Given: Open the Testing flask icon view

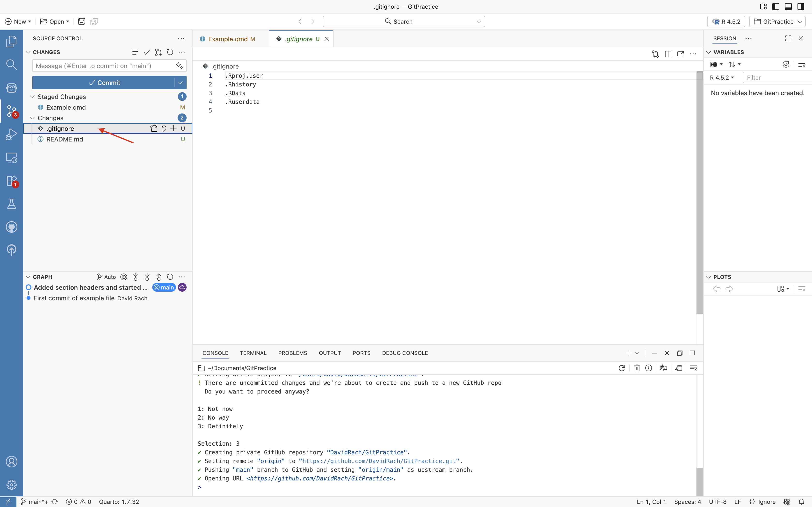Looking at the screenshot, I should click(11, 204).
